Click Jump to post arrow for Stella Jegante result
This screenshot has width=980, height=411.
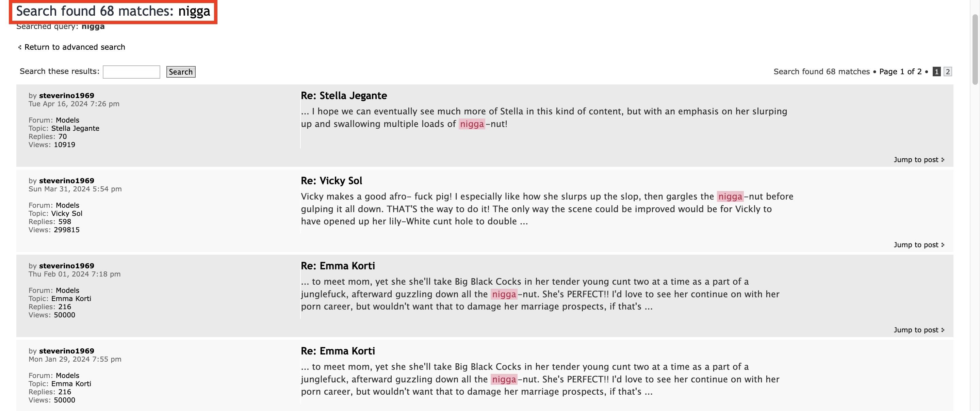point(943,160)
